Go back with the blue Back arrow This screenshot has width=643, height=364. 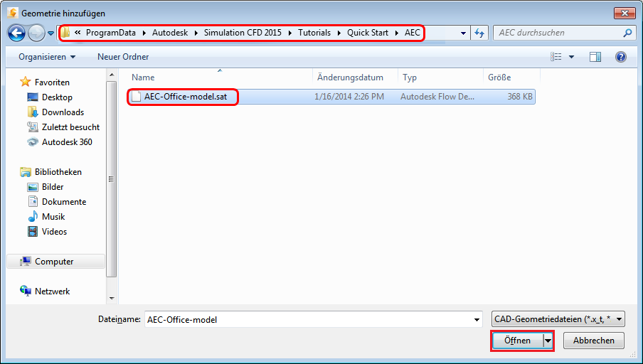[x=16, y=33]
